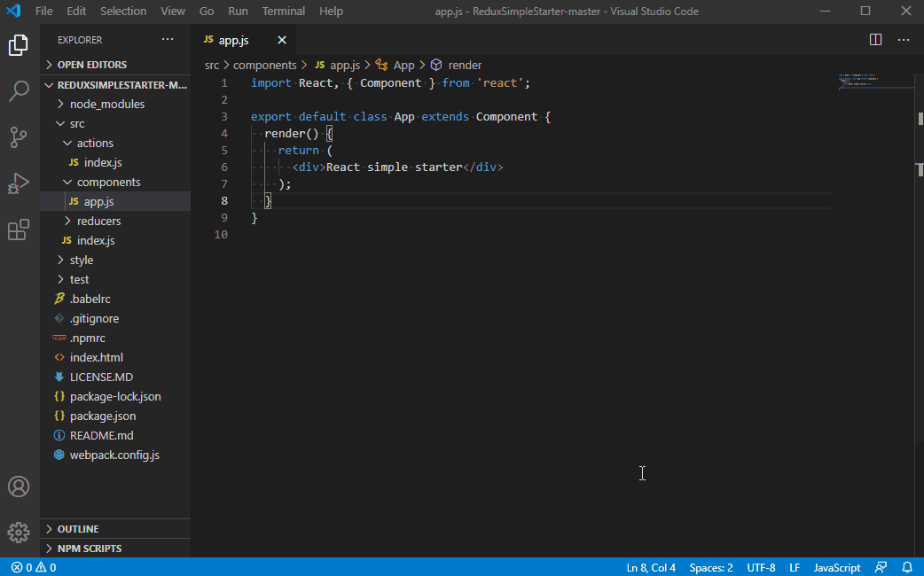Viewport: 924px width, 576px height.
Task: Open index.html file
Action: 115,357
